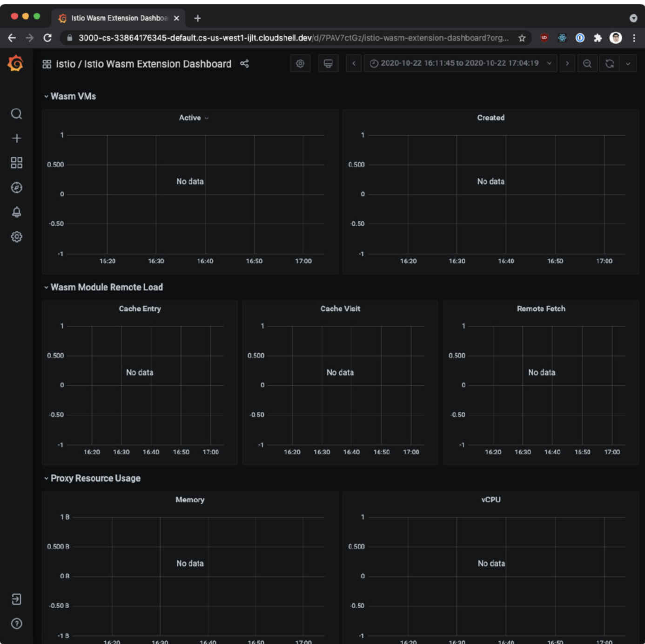Click the Wasm VMs row heading text
This screenshot has height=644, width=645.
click(73, 96)
